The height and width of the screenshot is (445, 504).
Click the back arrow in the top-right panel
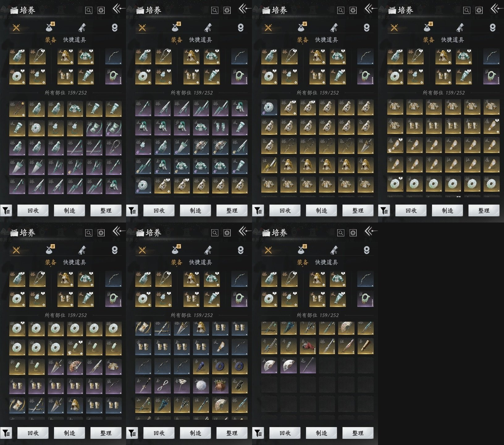[x=496, y=8]
